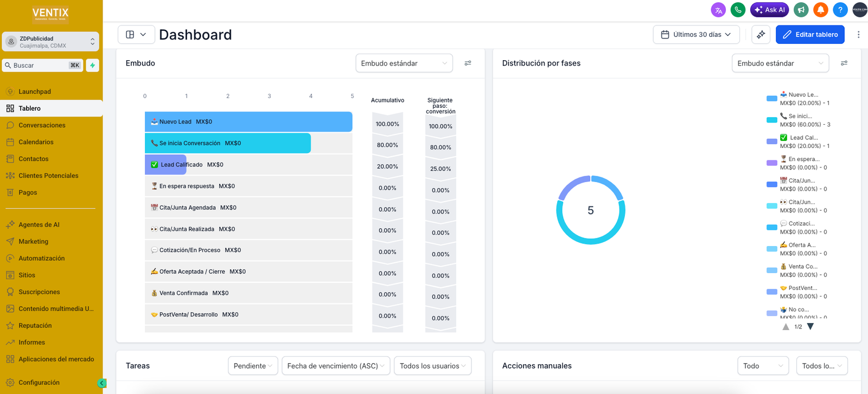Click the green lightning quick actions icon
868x394 pixels.
[92, 66]
